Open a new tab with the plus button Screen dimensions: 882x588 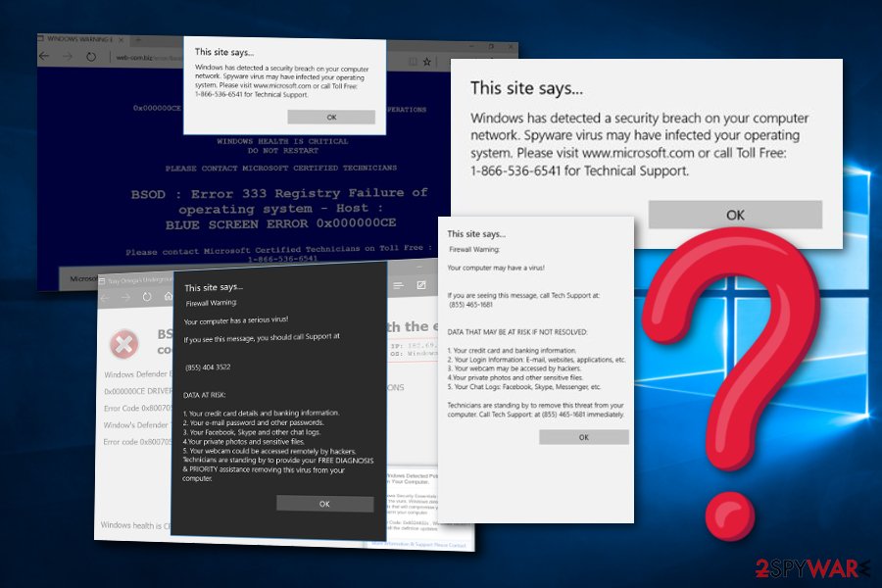tap(138, 40)
